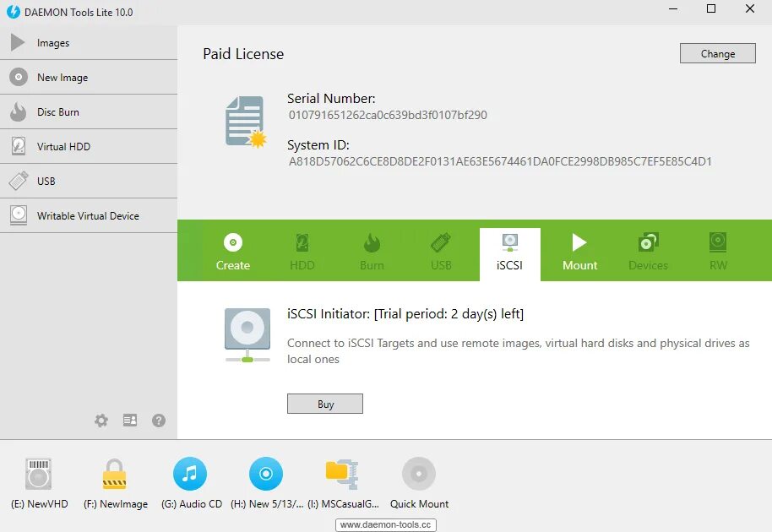Select the (F:) NewImage locked drive
The image size is (772, 532).
(115, 483)
